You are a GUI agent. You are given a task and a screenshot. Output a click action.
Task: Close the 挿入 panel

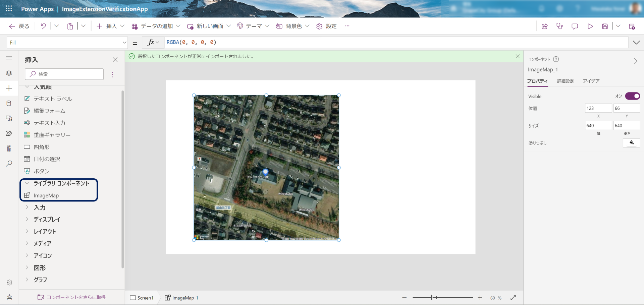115,60
